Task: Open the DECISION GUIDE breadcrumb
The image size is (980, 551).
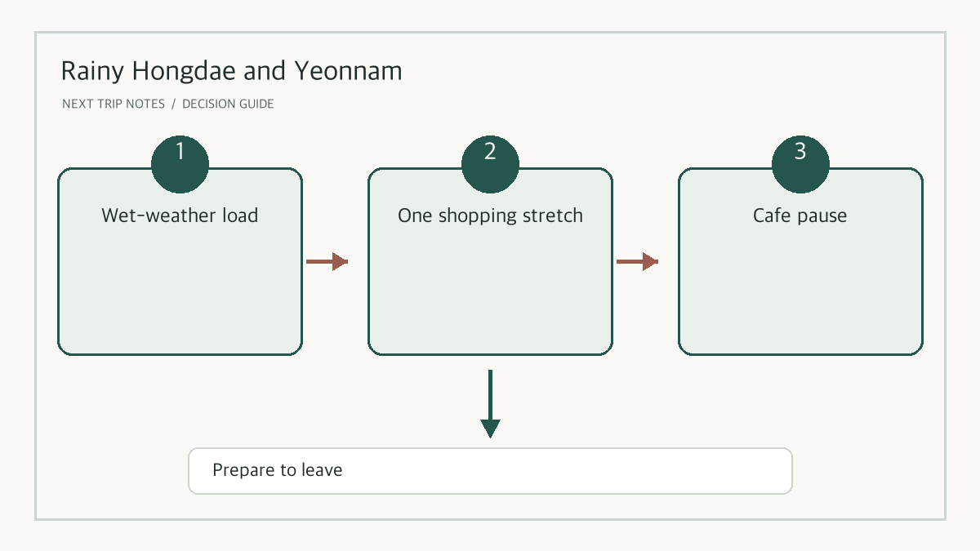Action: (x=228, y=104)
